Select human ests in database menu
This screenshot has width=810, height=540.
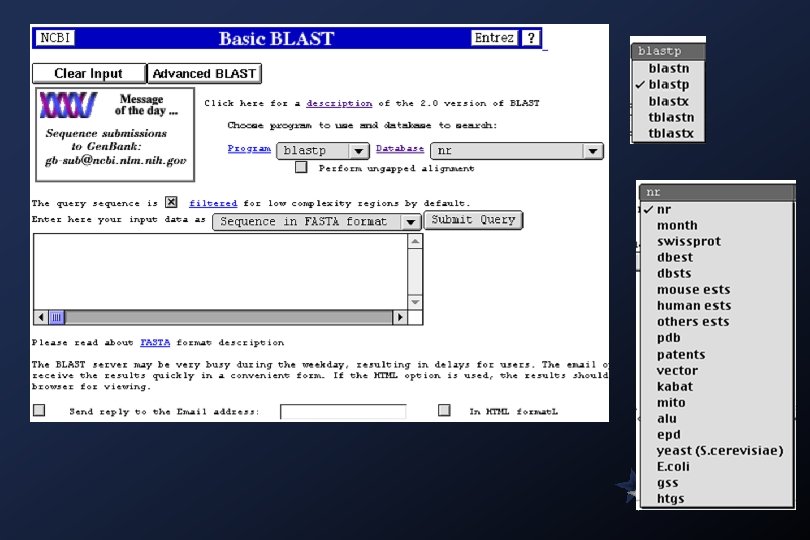pos(716,305)
